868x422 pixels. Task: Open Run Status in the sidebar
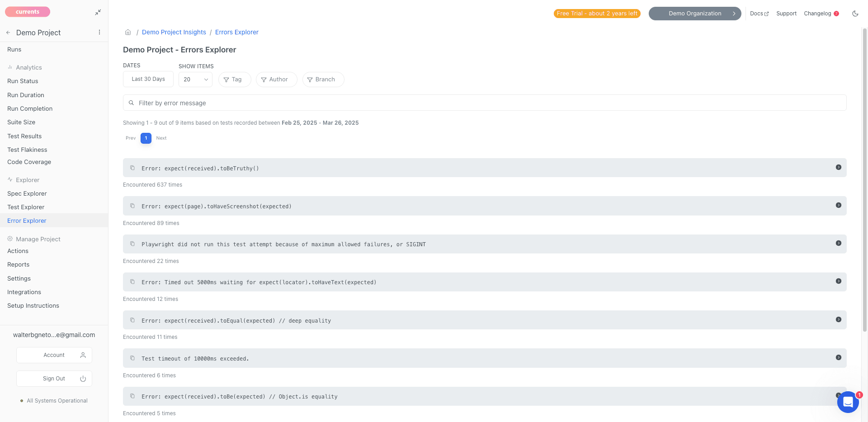(x=23, y=81)
